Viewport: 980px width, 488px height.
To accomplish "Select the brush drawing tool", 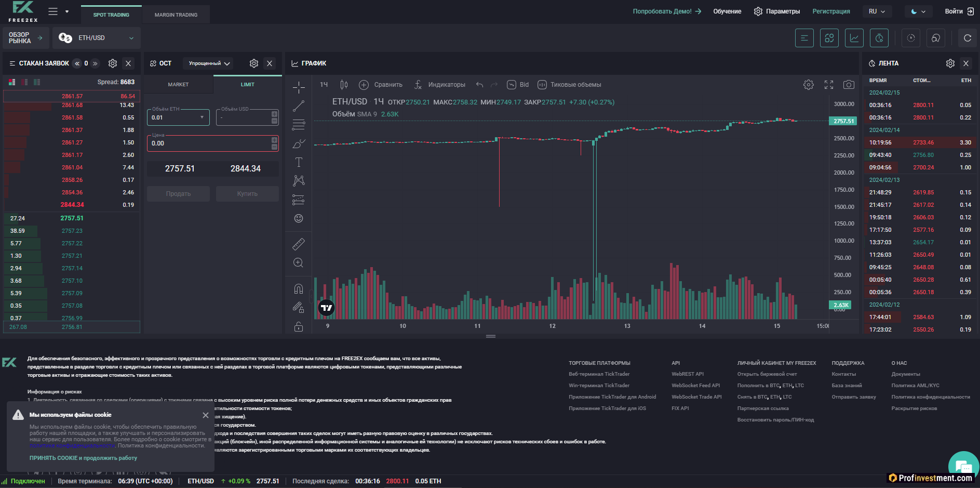I will pyautogui.click(x=299, y=143).
